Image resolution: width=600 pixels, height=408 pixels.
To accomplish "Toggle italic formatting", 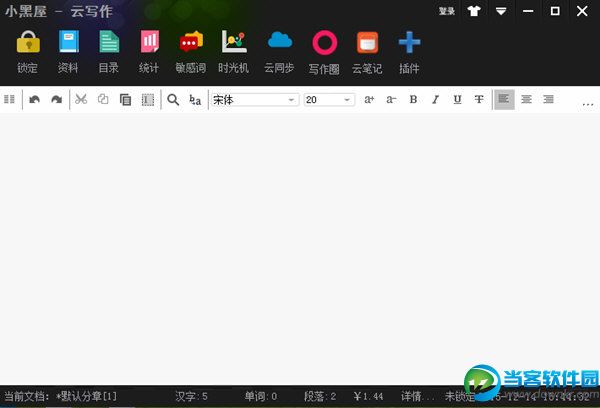I will pos(435,100).
